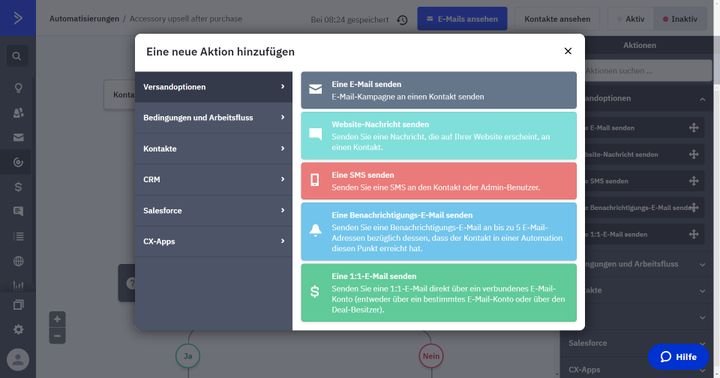The image size is (720, 378).
Task: Zoom in on the automation canvas
Action: coord(57,319)
